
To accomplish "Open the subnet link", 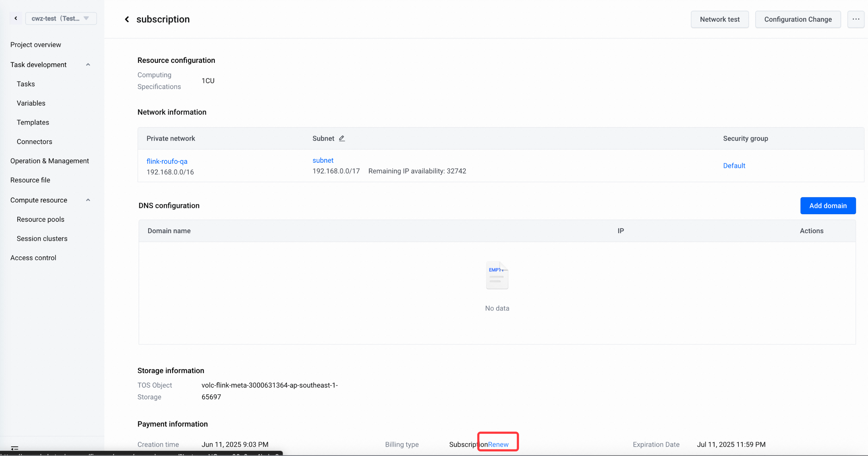I will pyautogui.click(x=323, y=160).
